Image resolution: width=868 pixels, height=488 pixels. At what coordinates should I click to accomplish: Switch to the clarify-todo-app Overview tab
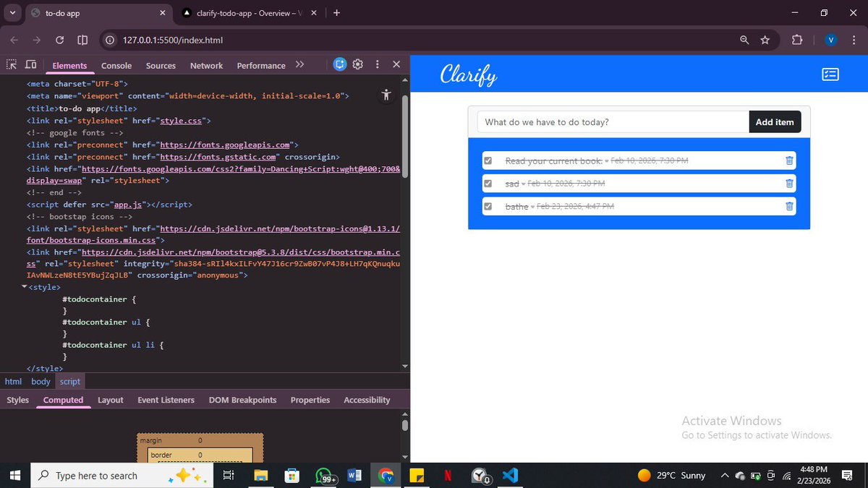pos(247,13)
